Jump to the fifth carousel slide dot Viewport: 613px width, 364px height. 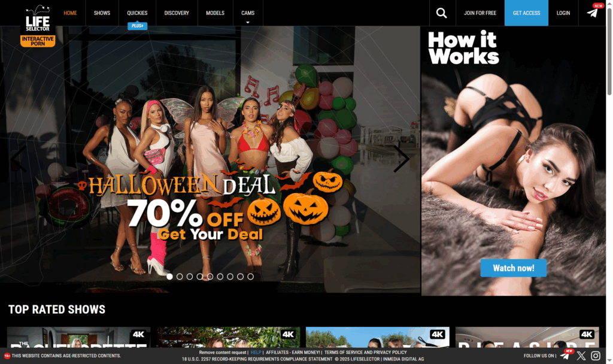click(x=210, y=276)
